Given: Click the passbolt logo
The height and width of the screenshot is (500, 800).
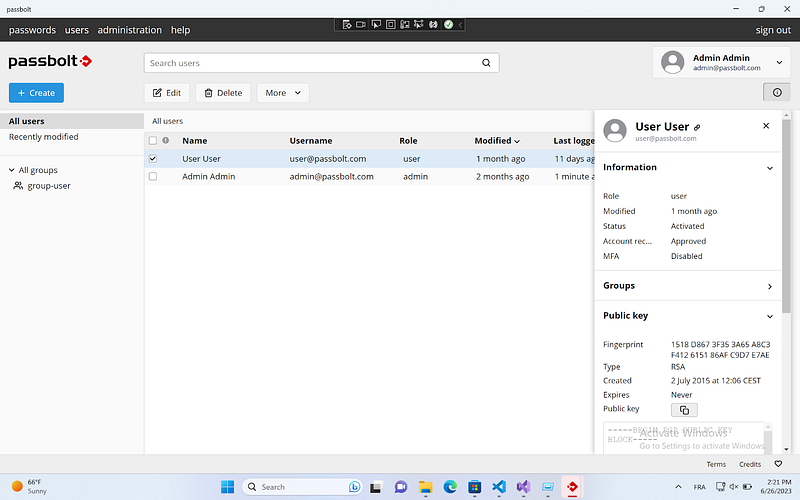Looking at the screenshot, I should coord(50,61).
